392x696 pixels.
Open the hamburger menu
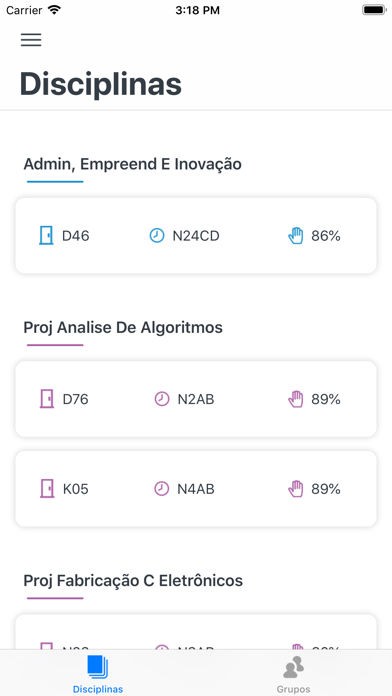point(31,40)
